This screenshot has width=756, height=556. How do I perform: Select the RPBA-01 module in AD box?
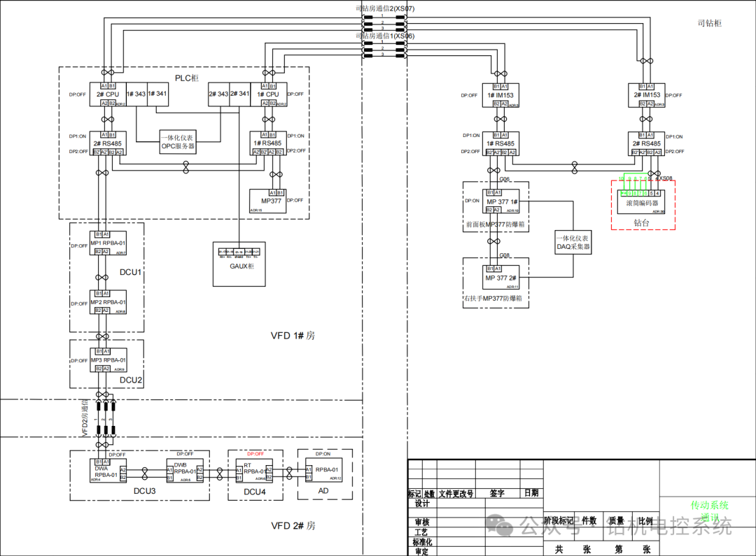pyautogui.click(x=324, y=470)
